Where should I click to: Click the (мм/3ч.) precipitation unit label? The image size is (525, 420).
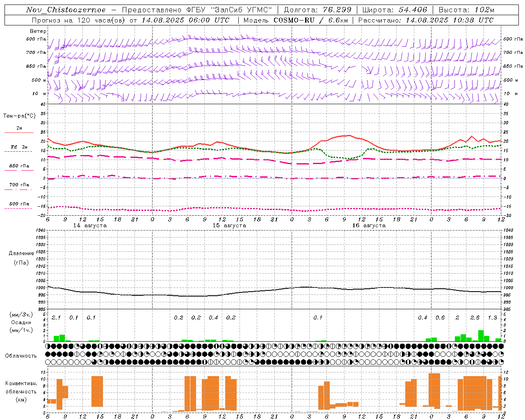point(21,315)
